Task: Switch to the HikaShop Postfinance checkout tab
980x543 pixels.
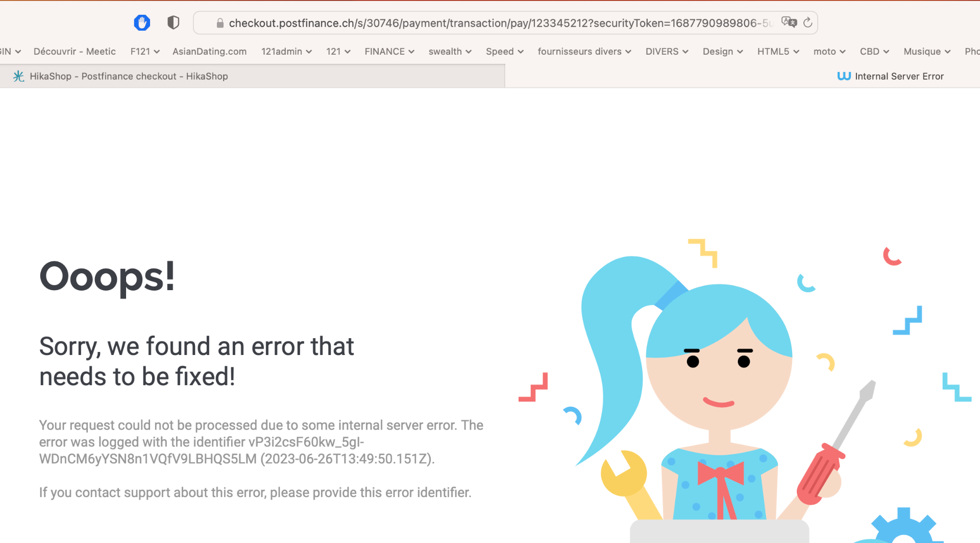Action: [252, 76]
